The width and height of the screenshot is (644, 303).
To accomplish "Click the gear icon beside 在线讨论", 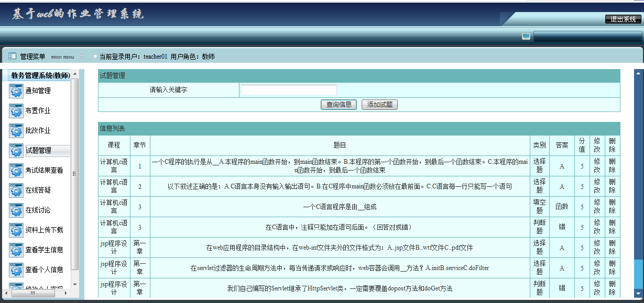I will 16,210.
